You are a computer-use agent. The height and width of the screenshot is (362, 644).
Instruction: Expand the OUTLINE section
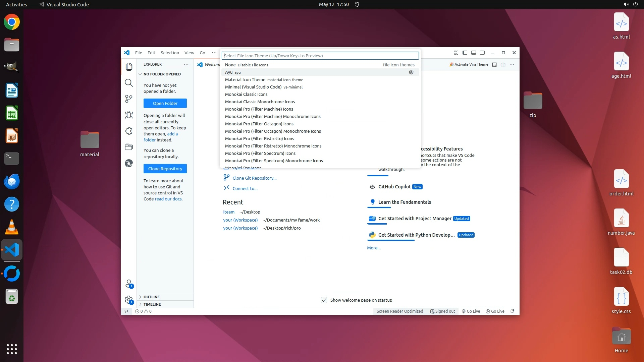152,297
